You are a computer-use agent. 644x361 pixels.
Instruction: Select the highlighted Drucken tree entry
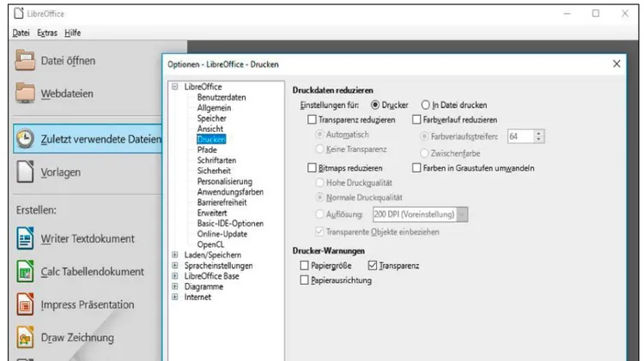[211, 140]
